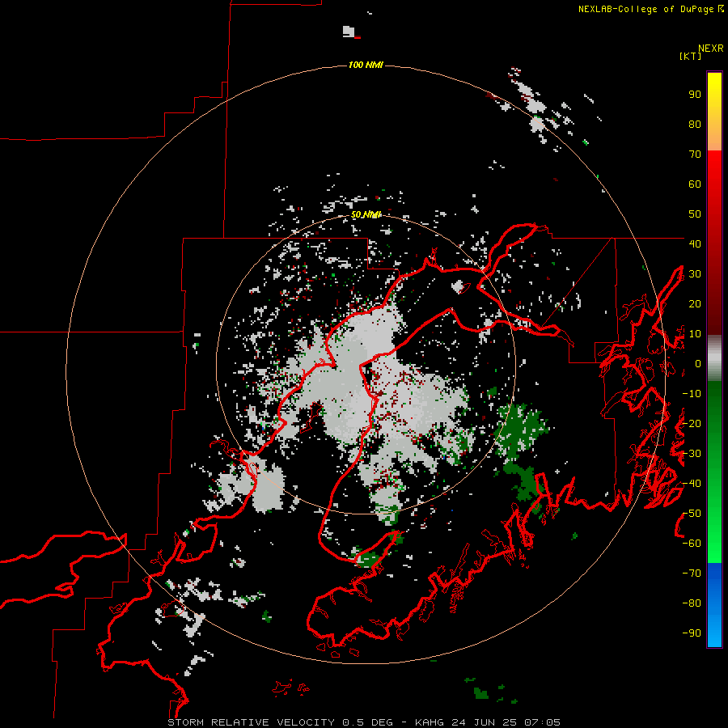Click the -60 value on the velocity scale
This screenshot has width=728, height=728.
[x=692, y=544]
